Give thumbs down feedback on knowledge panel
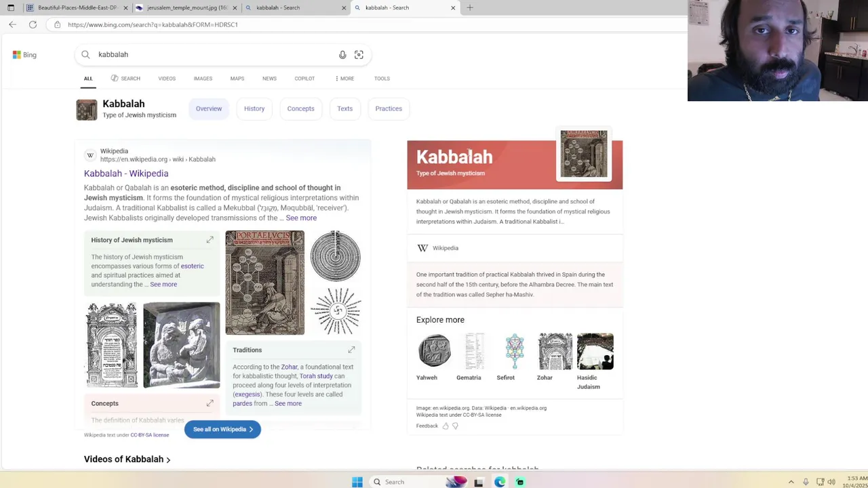This screenshot has height=488, width=868. (x=455, y=426)
